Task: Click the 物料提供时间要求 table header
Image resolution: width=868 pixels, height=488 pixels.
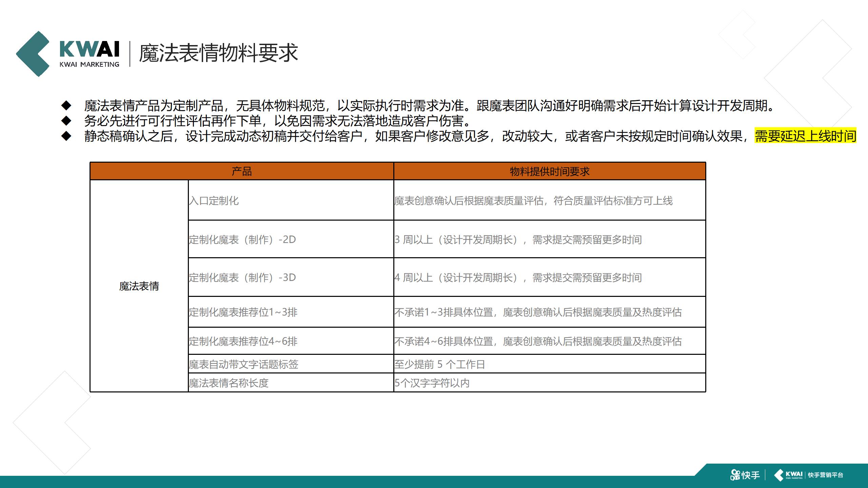Action: 550,171
